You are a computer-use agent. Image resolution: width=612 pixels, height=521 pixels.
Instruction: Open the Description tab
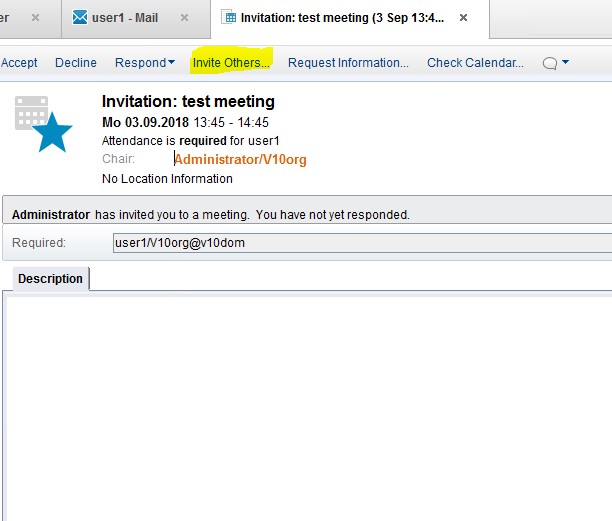pyautogui.click(x=50, y=279)
